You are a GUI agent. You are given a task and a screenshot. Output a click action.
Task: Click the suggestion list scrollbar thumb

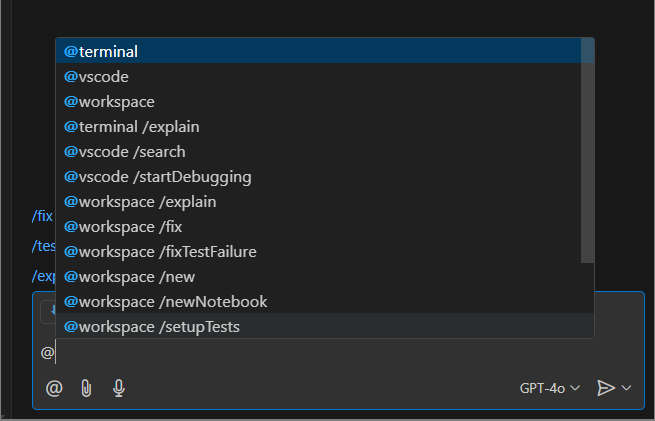587,150
